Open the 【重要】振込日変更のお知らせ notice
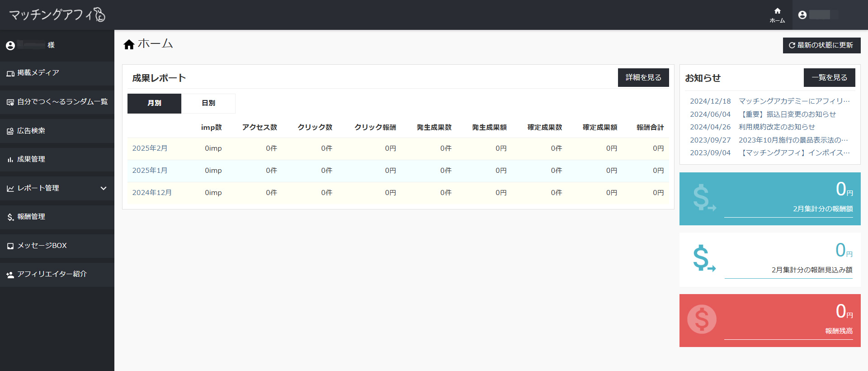 788,114
